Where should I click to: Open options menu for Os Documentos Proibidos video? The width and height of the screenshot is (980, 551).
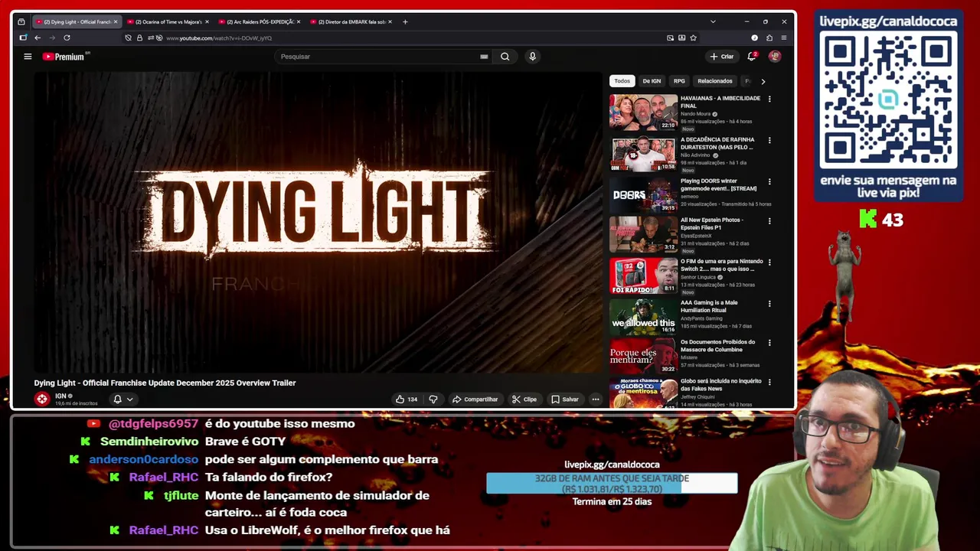tap(769, 342)
